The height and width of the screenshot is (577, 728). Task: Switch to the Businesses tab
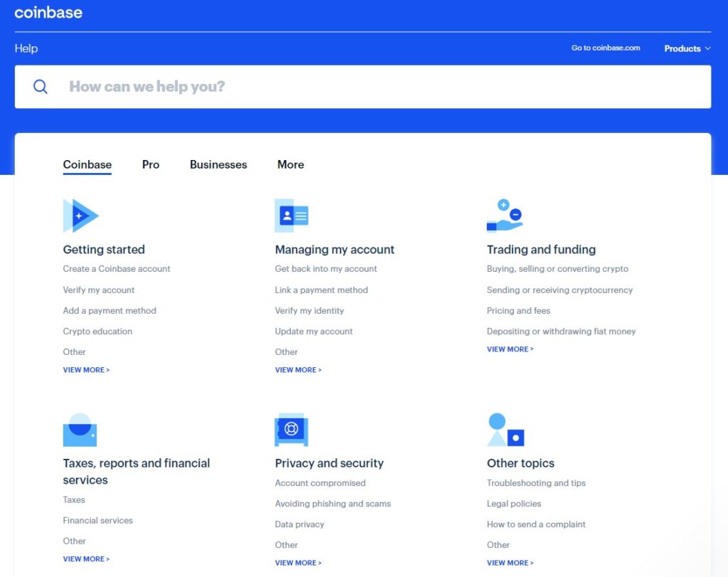click(x=218, y=164)
